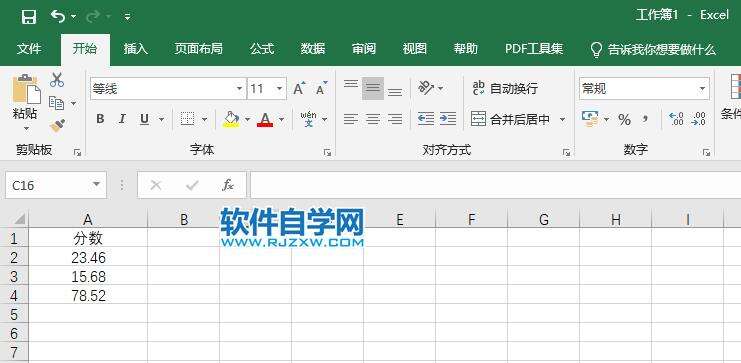Open fill color dropdown arrow
The image size is (741, 363).
[x=247, y=120]
